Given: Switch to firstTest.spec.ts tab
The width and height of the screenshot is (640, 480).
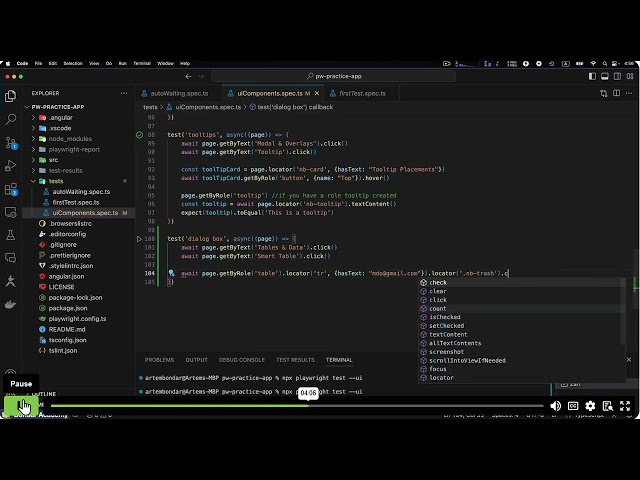Looking at the screenshot, I should point(362,93).
